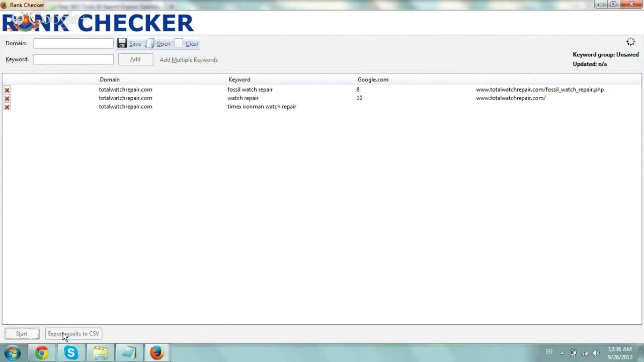Open Windows Explorer folder in taskbar
The width and height of the screenshot is (644, 362).
[100, 352]
